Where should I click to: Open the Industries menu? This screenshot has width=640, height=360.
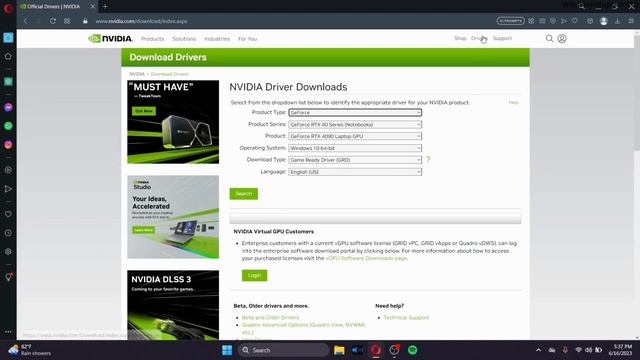(217, 39)
